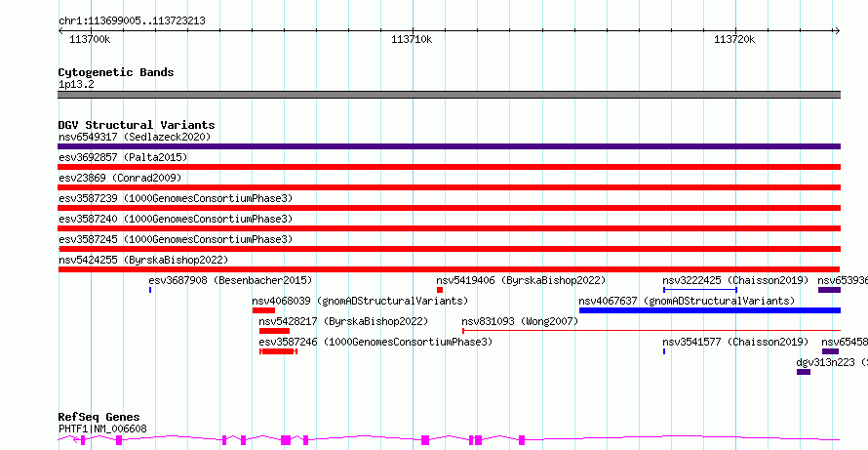Select the red bar for esv3587239

point(449,208)
